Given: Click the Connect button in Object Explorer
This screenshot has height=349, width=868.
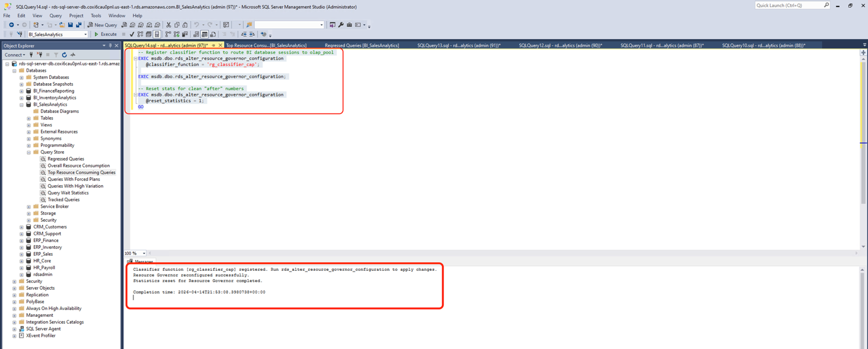Looking at the screenshot, I should coord(14,55).
